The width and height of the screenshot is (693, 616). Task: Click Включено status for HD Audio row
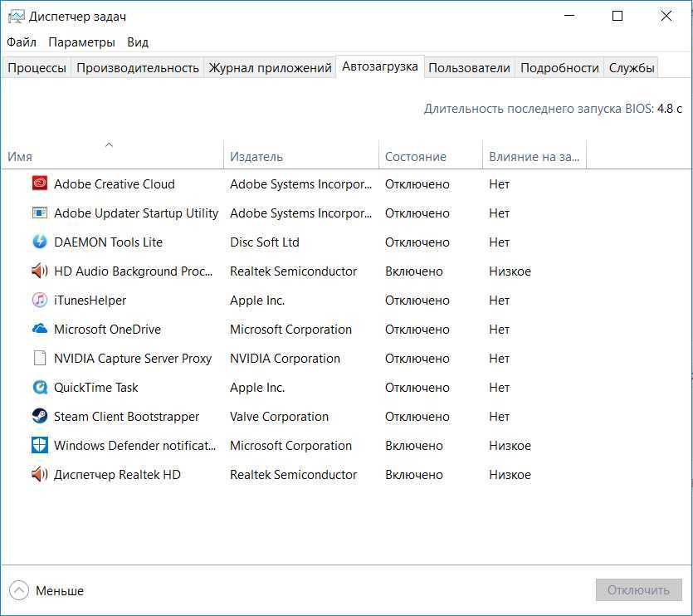coord(413,271)
